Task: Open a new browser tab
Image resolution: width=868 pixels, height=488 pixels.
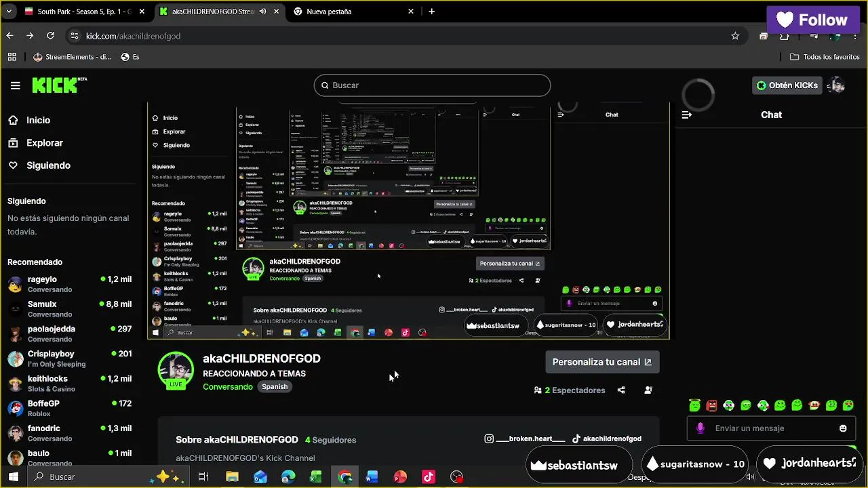Action: click(432, 12)
